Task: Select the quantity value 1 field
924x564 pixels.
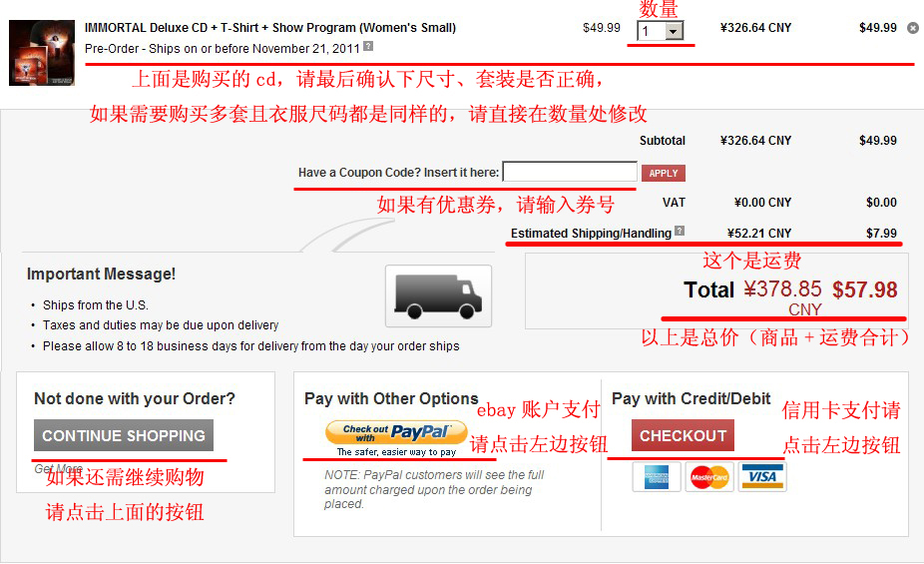Action: pyautogui.click(x=652, y=31)
